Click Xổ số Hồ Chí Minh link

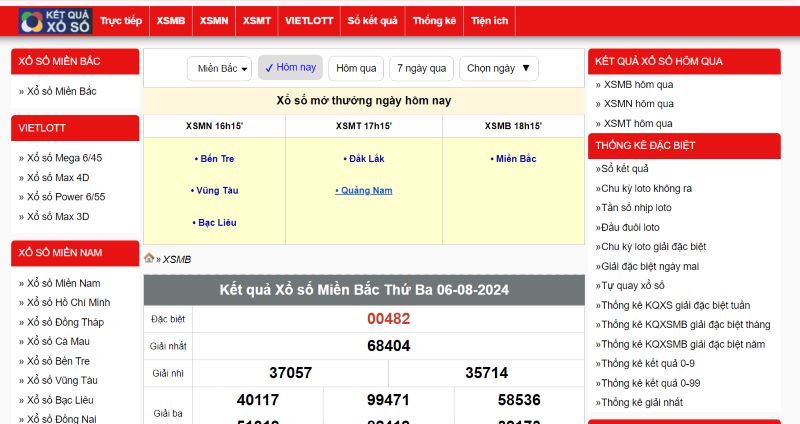pos(68,302)
